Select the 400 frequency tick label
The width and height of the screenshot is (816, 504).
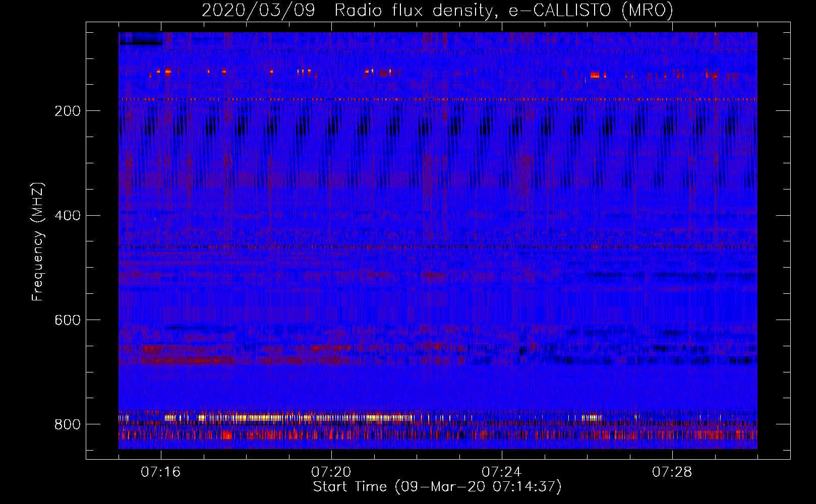68,216
